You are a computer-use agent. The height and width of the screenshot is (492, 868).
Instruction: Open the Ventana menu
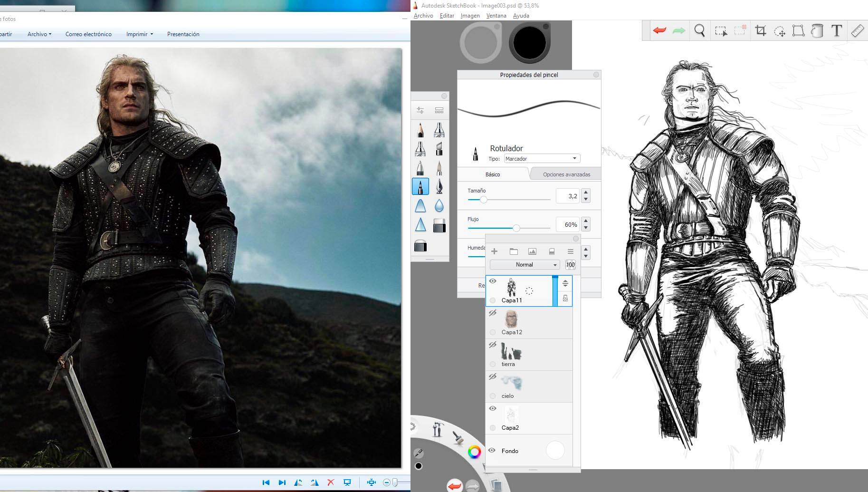pyautogui.click(x=496, y=16)
